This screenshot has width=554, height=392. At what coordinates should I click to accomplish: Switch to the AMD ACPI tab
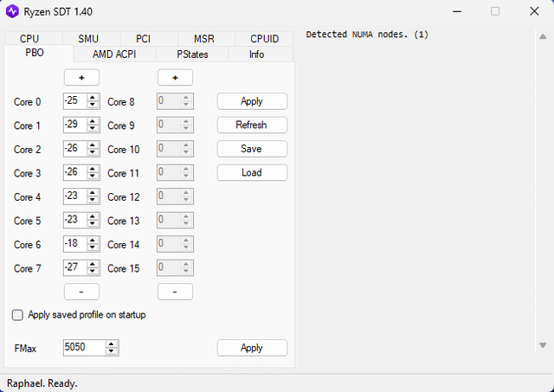[114, 55]
